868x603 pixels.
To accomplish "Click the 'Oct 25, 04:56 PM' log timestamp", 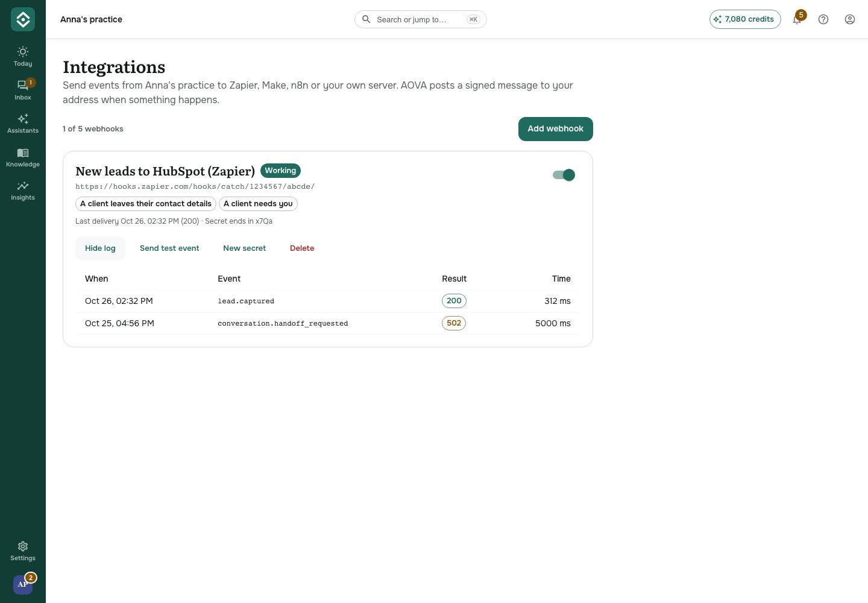I will tap(119, 323).
